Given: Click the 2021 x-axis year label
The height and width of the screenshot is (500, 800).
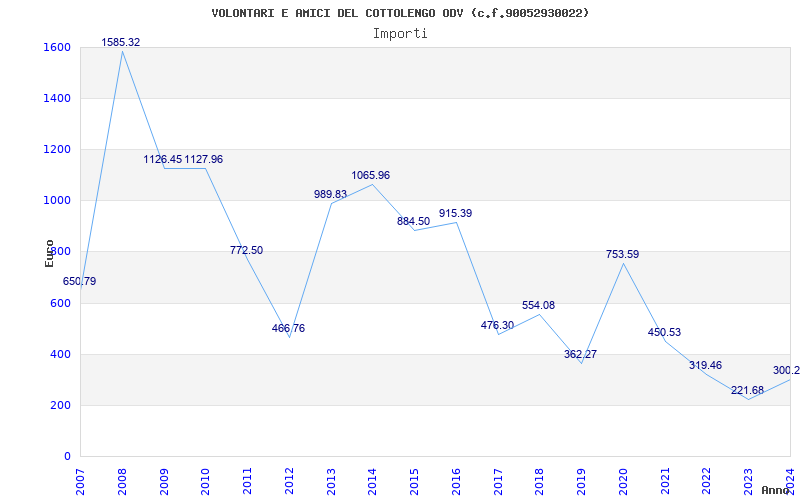Looking at the screenshot, I should tap(665, 481).
